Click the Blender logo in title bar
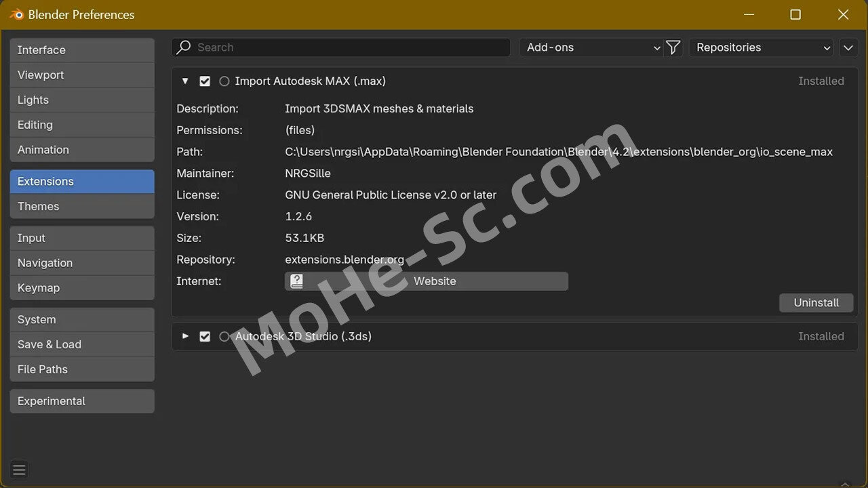Viewport: 868px width, 488px height. [17, 14]
